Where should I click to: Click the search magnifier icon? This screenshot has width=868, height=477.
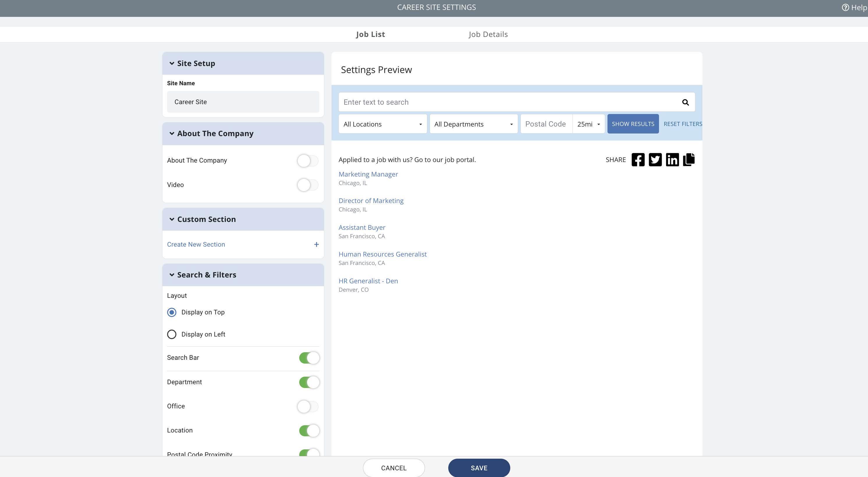pyautogui.click(x=685, y=102)
